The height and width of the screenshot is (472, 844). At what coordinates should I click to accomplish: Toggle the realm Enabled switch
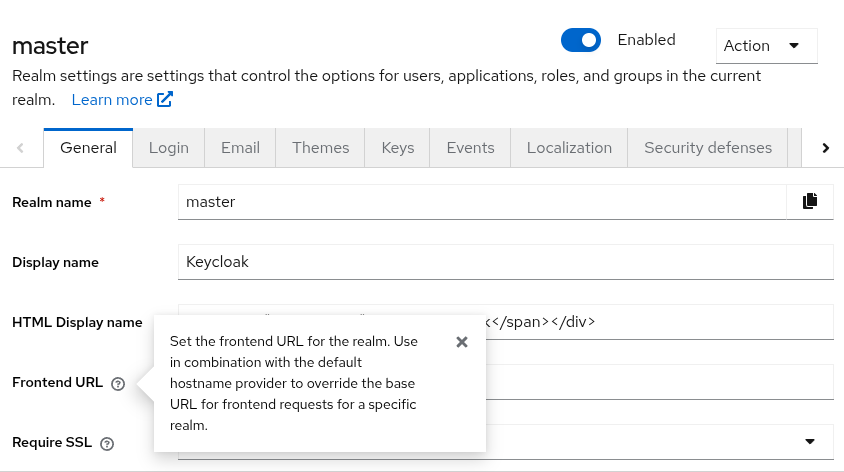(x=581, y=40)
